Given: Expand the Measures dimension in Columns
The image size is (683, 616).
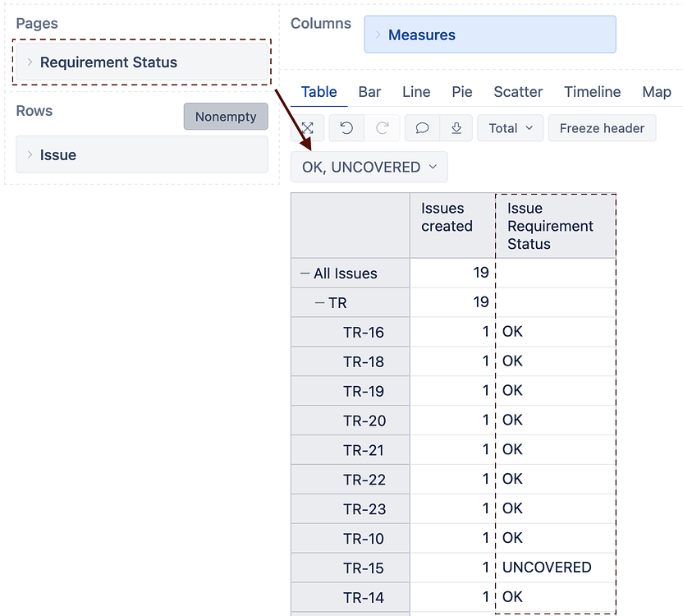Looking at the screenshot, I should 378,35.
